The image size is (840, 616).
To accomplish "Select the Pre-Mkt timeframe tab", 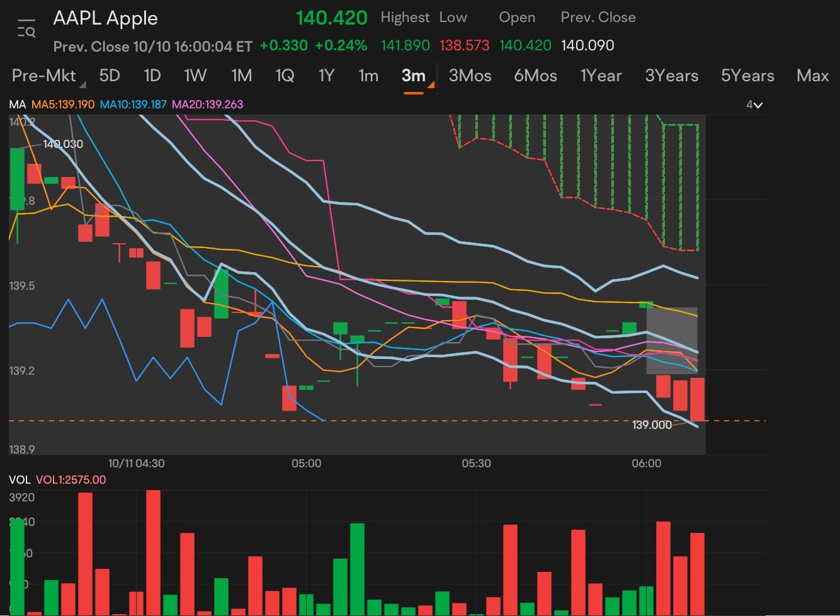I will [x=43, y=76].
